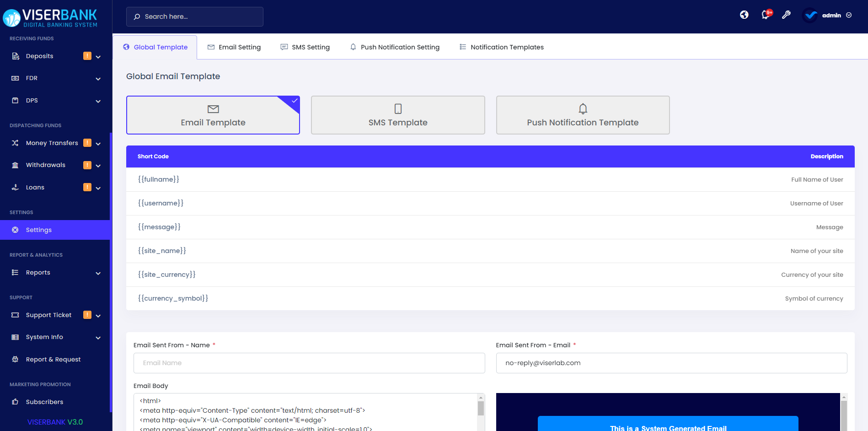Select the Email Template card
Screen dimensions: 868x431
pos(213,115)
